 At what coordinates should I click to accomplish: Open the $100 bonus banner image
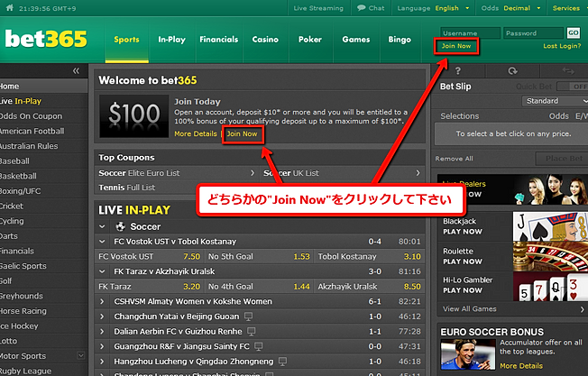[133, 115]
